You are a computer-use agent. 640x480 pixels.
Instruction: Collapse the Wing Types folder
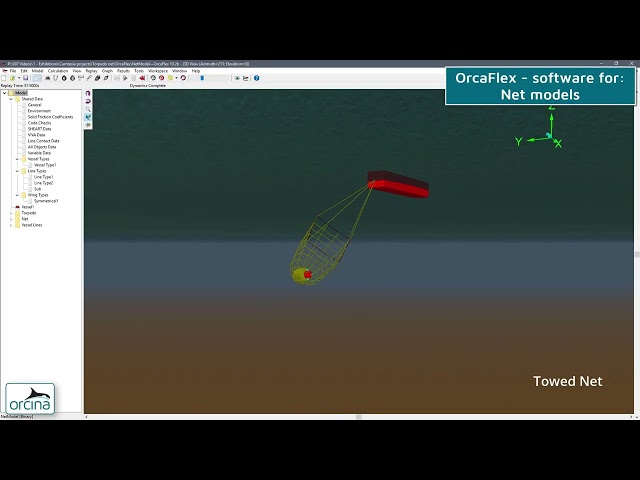coord(17,195)
